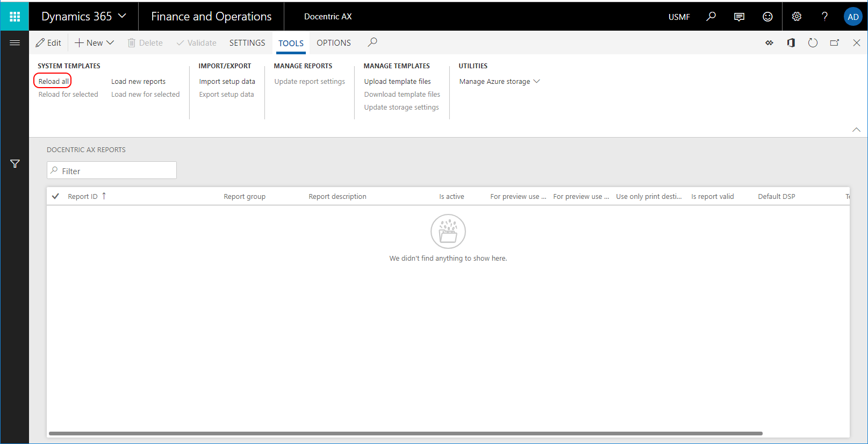Open form in new window icon

(x=835, y=43)
